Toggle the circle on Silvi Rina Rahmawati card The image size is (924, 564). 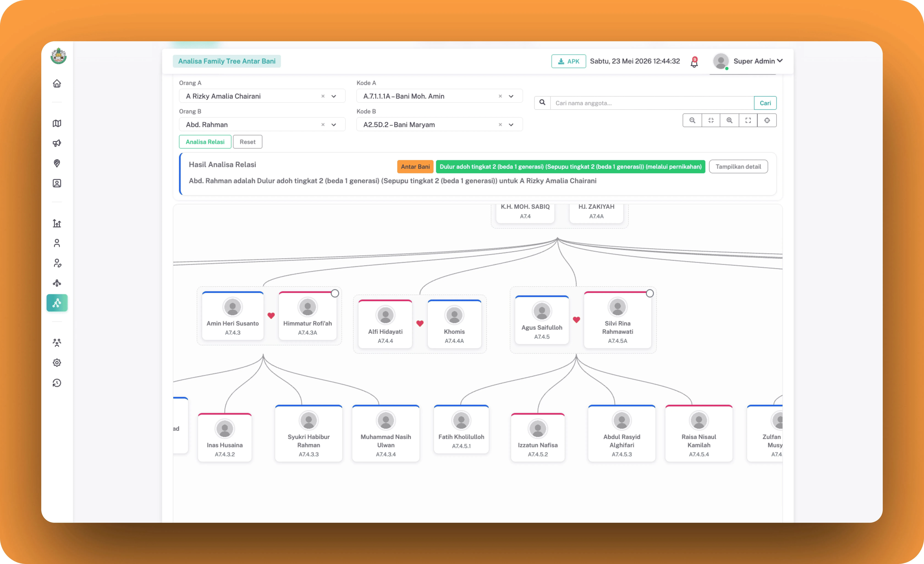click(x=650, y=293)
